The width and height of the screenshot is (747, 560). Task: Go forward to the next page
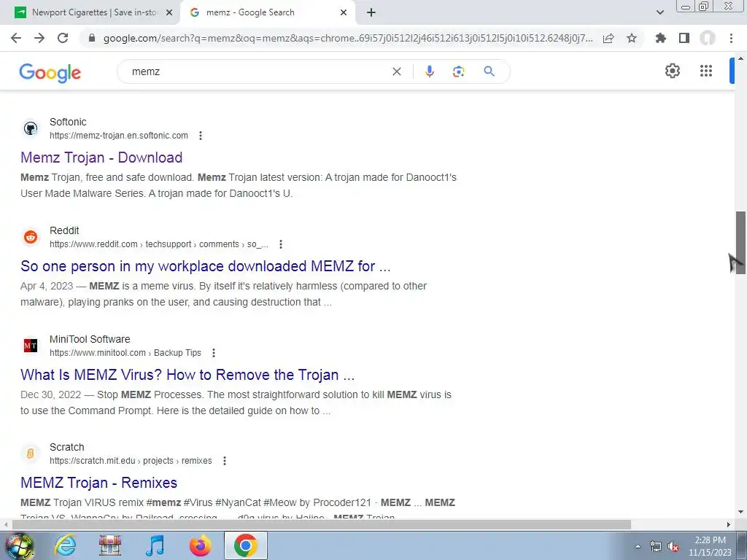click(39, 38)
